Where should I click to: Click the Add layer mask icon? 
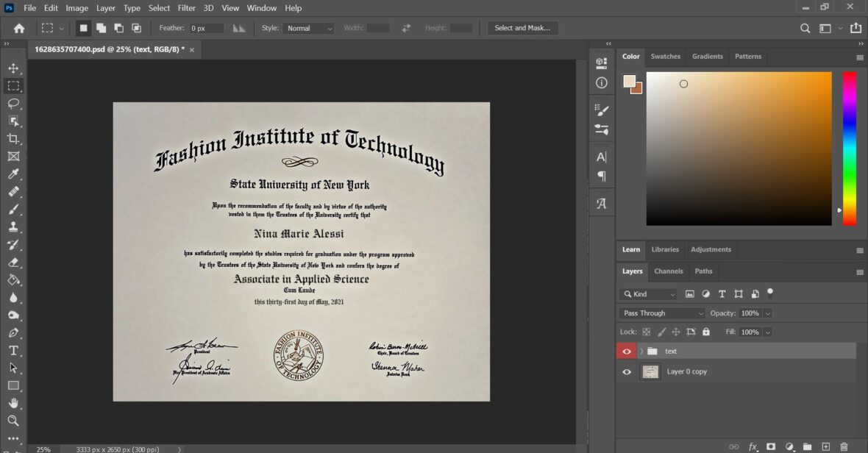[770, 446]
